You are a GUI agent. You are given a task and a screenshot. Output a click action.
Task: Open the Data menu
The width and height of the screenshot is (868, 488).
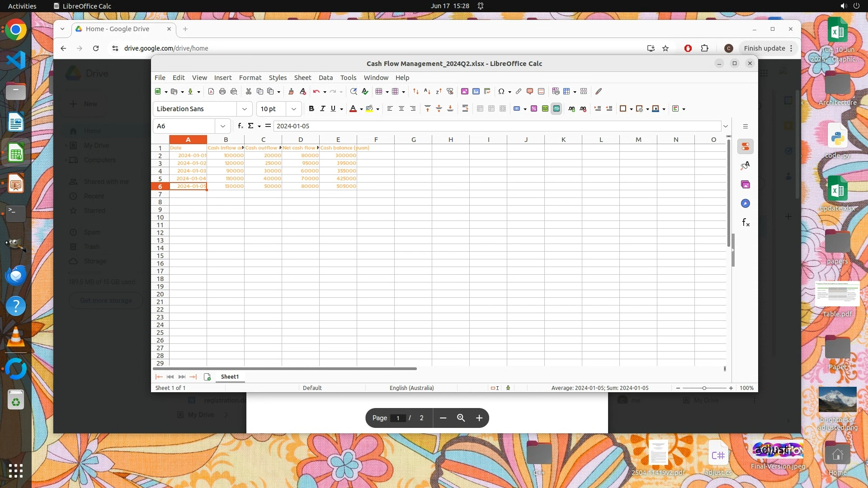(325, 78)
